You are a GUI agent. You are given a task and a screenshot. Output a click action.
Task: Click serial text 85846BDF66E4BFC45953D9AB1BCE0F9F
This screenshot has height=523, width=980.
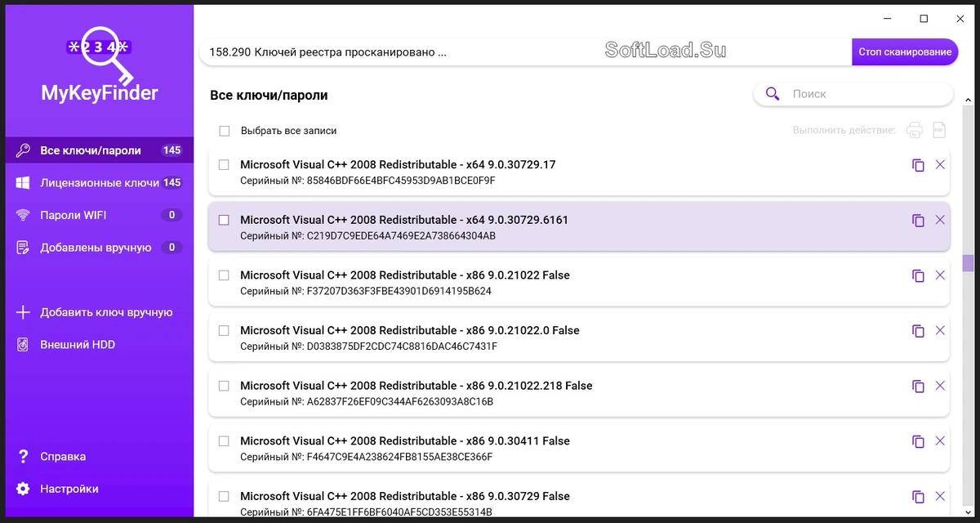pyautogui.click(x=401, y=181)
